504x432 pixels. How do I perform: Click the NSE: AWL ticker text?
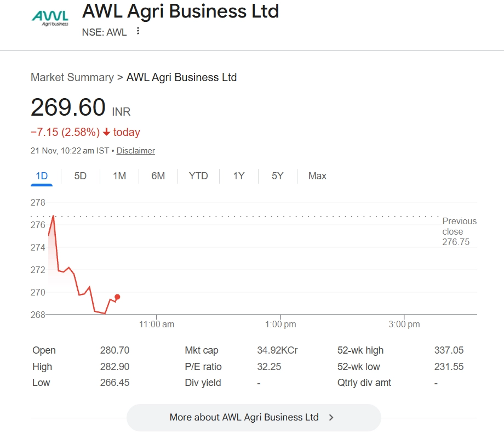point(104,32)
